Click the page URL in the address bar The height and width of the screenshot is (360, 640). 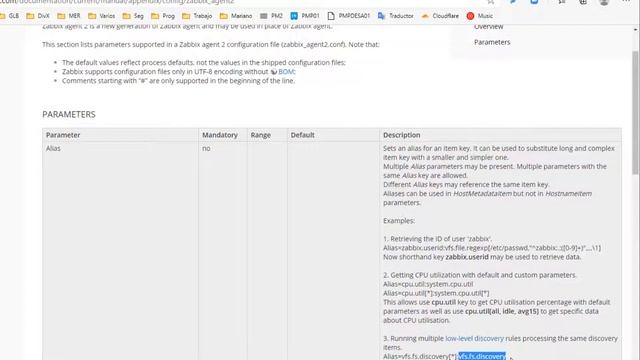(x=118, y=2)
